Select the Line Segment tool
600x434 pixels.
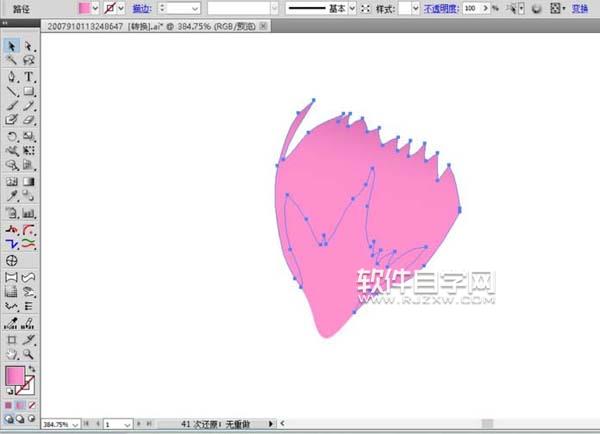[x=11, y=91]
